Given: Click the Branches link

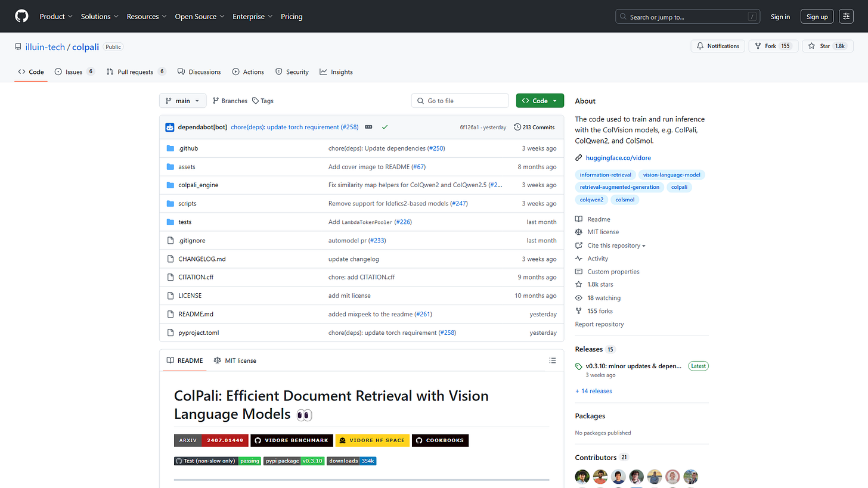Looking at the screenshot, I should (x=230, y=101).
